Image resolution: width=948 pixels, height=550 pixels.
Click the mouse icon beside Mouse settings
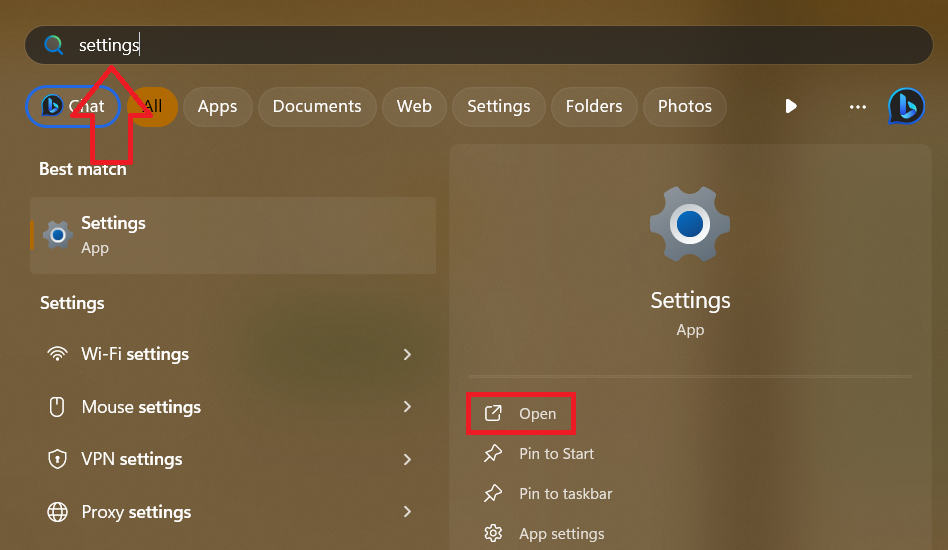point(58,407)
